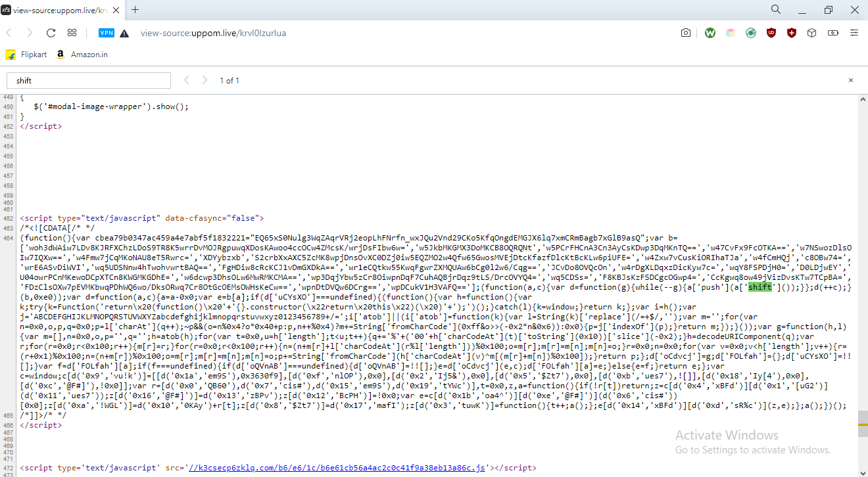This screenshot has width=868, height=477.
Task: Open the green W extension
Action: point(710,33)
